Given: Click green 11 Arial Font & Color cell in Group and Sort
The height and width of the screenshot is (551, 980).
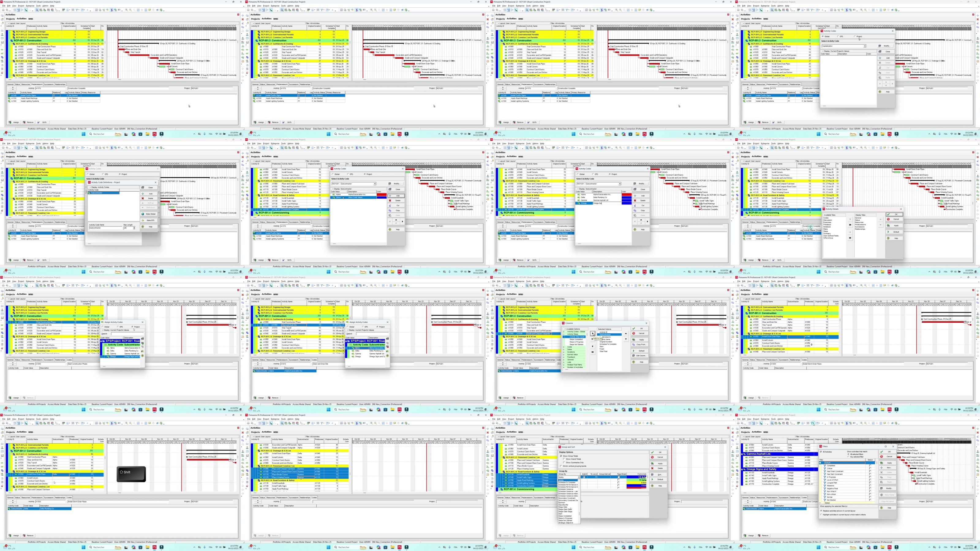Looking at the screenshot, I should pyautogui.click(x=636, y=480).
